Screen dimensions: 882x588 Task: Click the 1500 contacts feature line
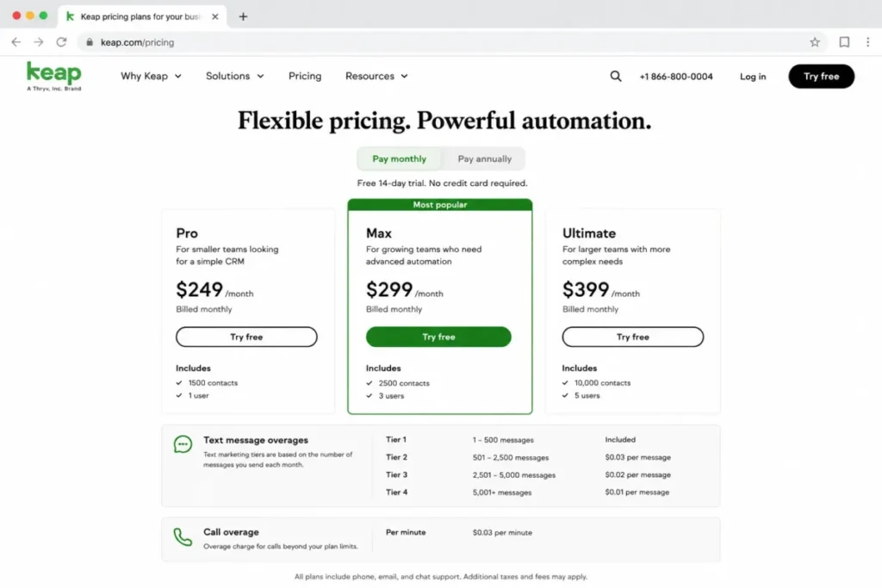[x=207, y=383]
